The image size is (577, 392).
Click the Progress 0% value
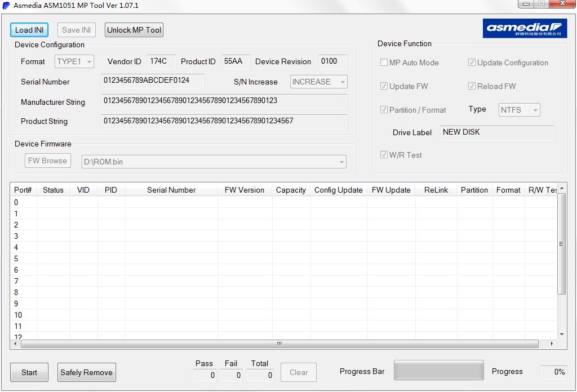pos(553,372)
